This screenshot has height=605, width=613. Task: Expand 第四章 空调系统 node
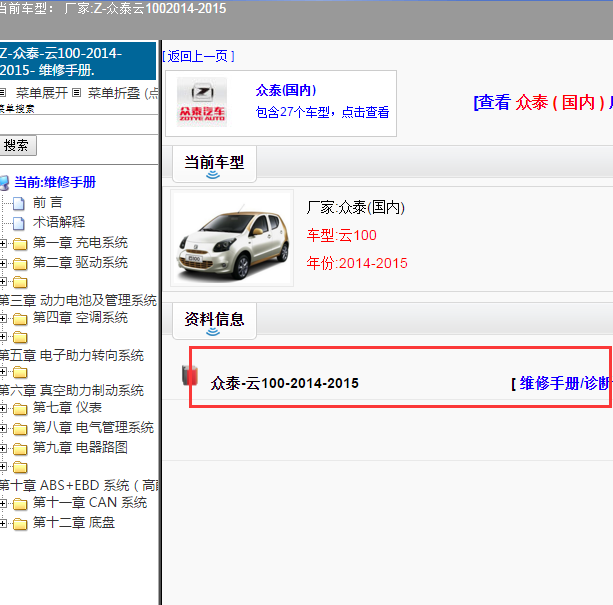coord(3,319)
